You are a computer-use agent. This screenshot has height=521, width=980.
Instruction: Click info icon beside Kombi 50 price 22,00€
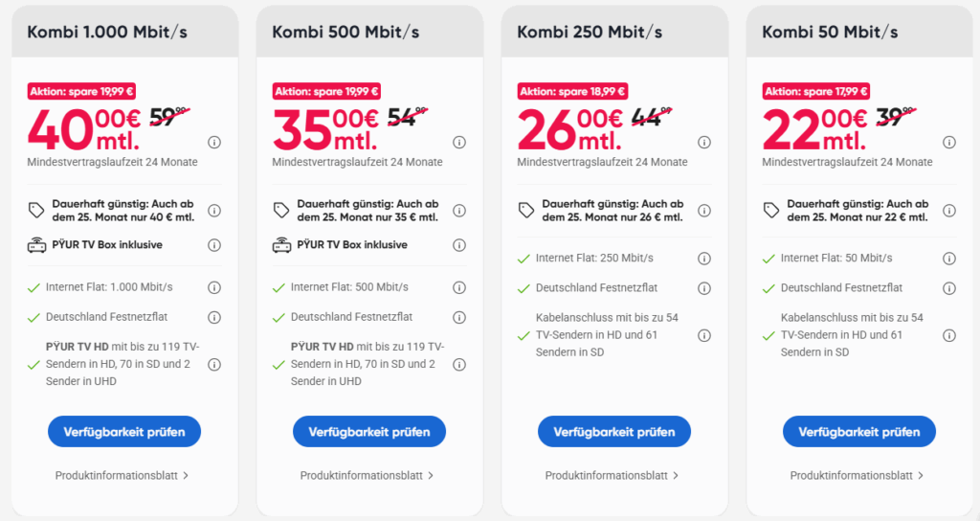949,143
